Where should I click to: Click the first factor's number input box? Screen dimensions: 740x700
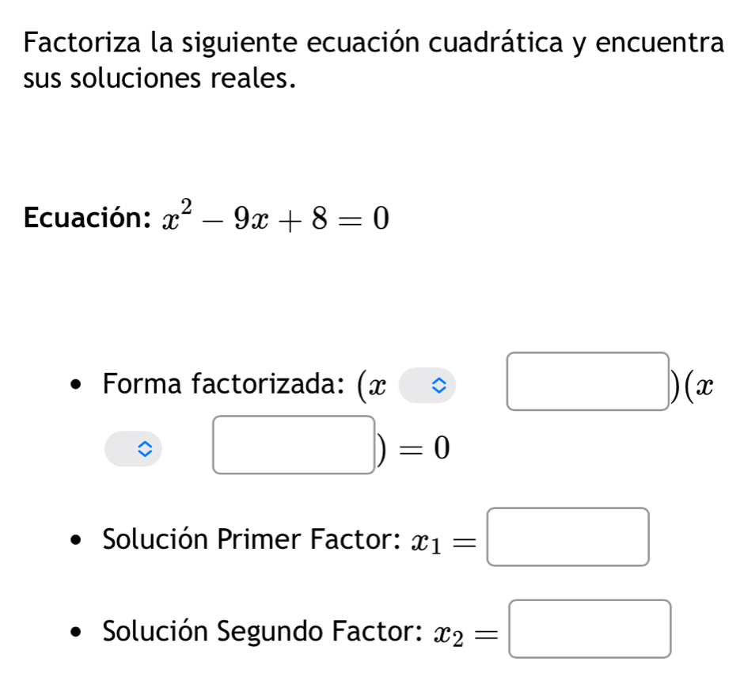pos(589,382)
